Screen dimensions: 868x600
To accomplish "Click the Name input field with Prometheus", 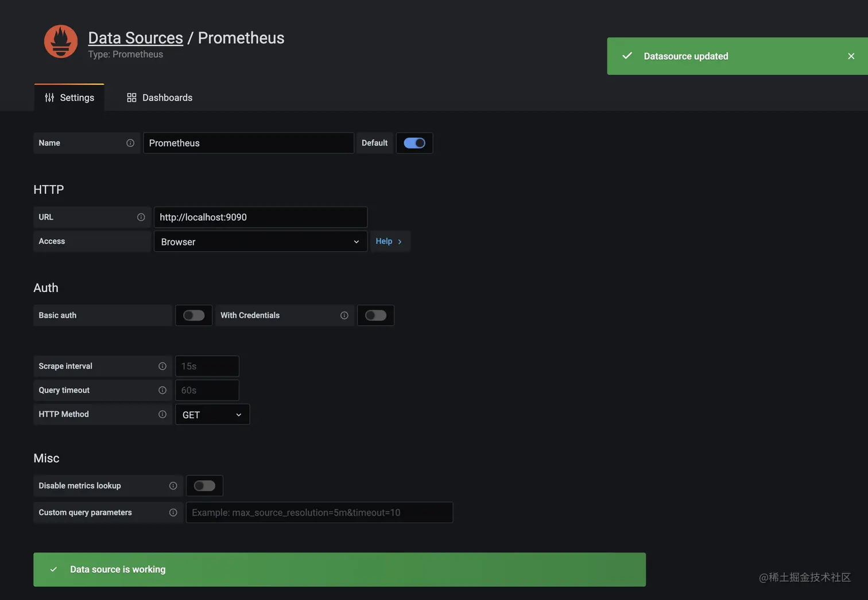I will 249,143.
